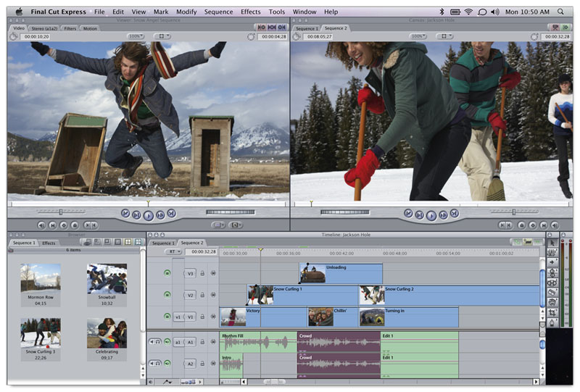
Task: Select the Crop tool in tool palette
Action: tap(552, 312)
